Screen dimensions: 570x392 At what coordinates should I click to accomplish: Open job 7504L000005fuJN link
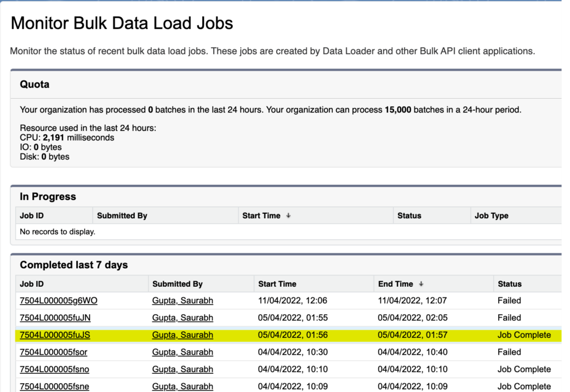pos(55,318)
